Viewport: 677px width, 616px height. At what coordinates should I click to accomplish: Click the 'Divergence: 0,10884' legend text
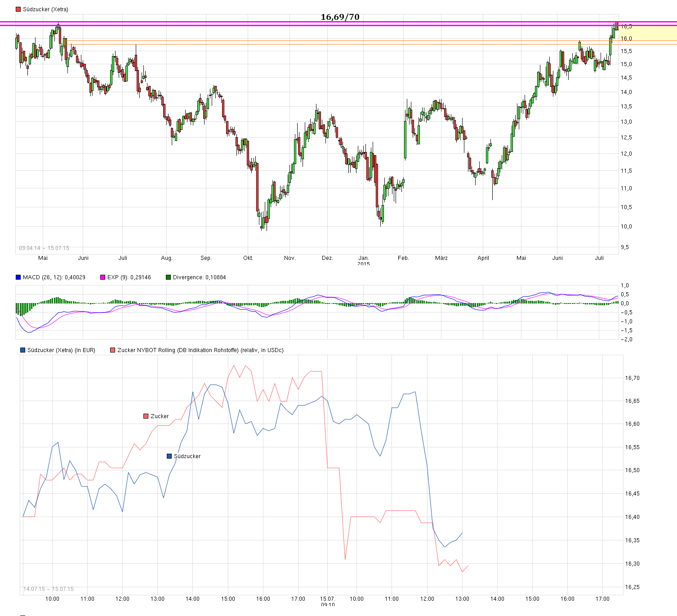(x=200, y=277)
